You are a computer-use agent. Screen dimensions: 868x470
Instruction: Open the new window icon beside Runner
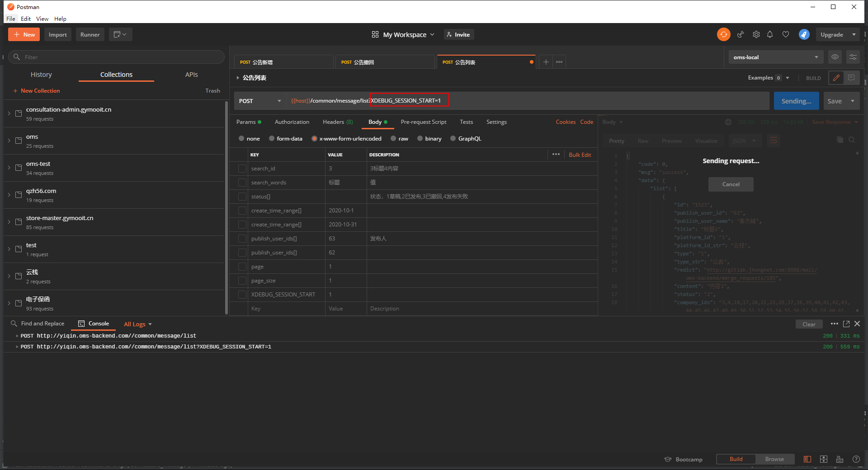pos(120,34)
